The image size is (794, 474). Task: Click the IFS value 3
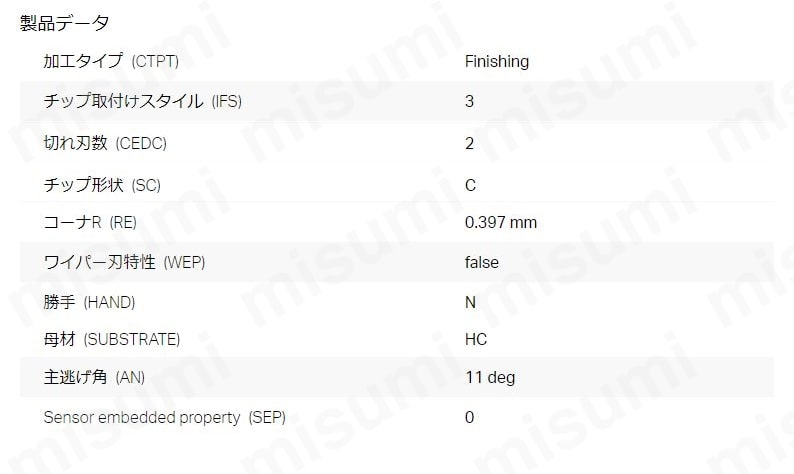469,101
